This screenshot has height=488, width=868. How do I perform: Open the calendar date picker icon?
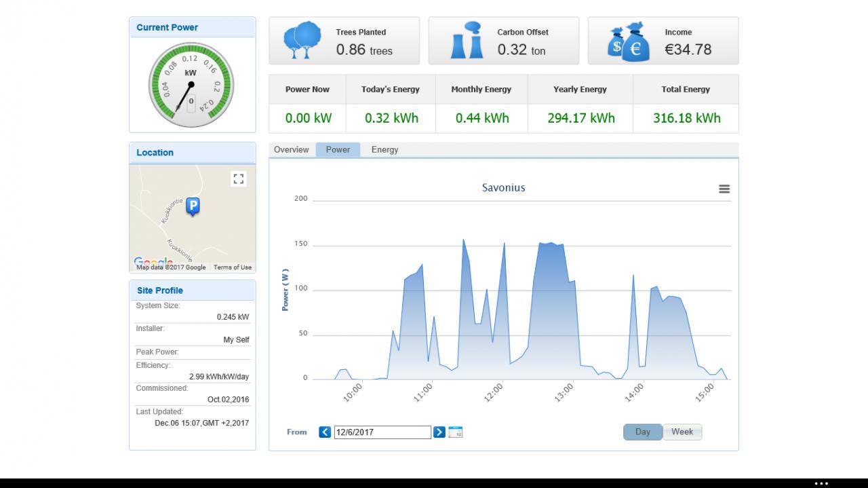pyautogui.click(x=456, y=432)
